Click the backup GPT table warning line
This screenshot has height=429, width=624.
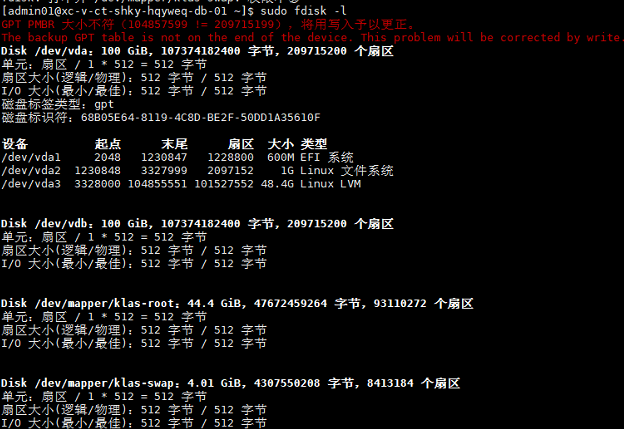click(312, 37)
